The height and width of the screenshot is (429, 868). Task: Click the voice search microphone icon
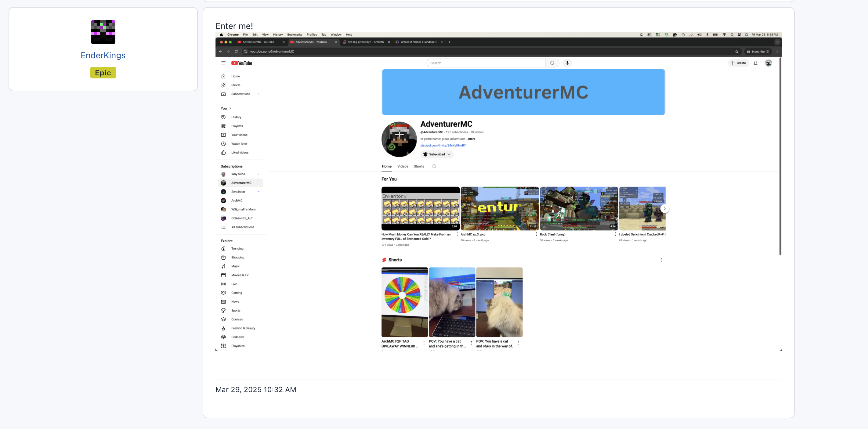567,63
